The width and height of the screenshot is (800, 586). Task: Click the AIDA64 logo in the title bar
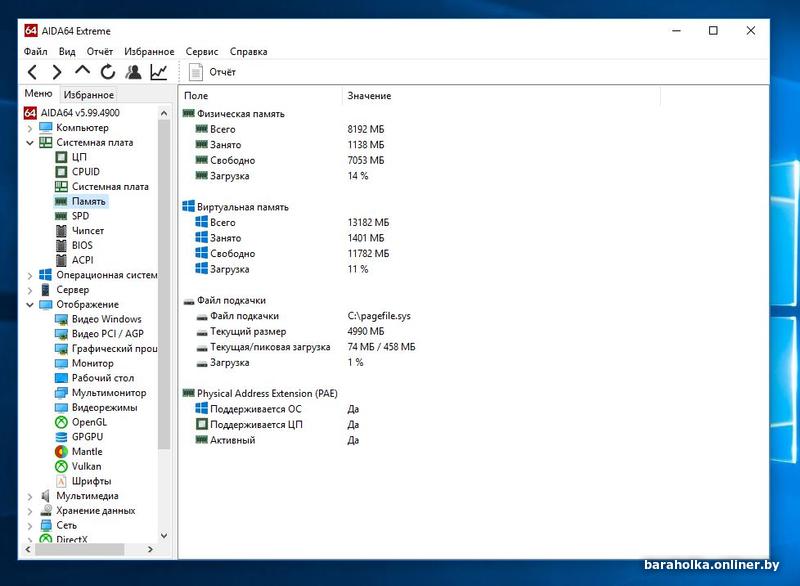click(x=31, y=31)
